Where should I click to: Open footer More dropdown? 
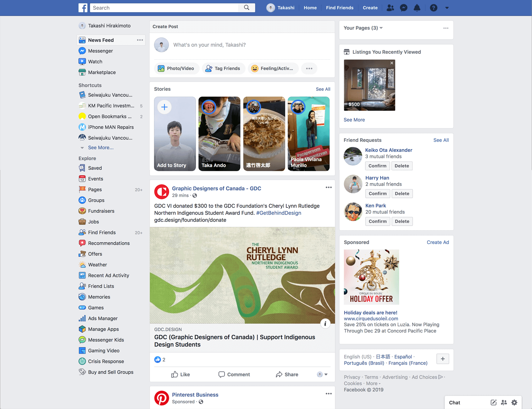point(373,383)
